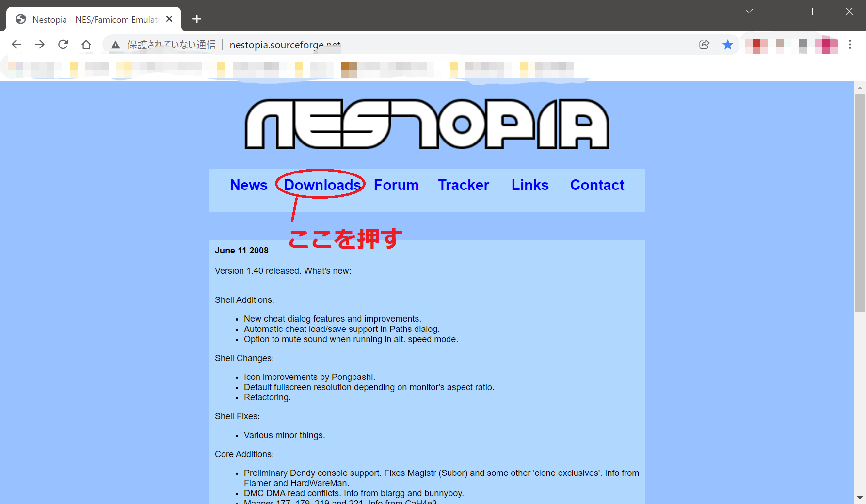Go forward to the next page
This screenshot has height=504, width=866.
(x=40, y=45)
